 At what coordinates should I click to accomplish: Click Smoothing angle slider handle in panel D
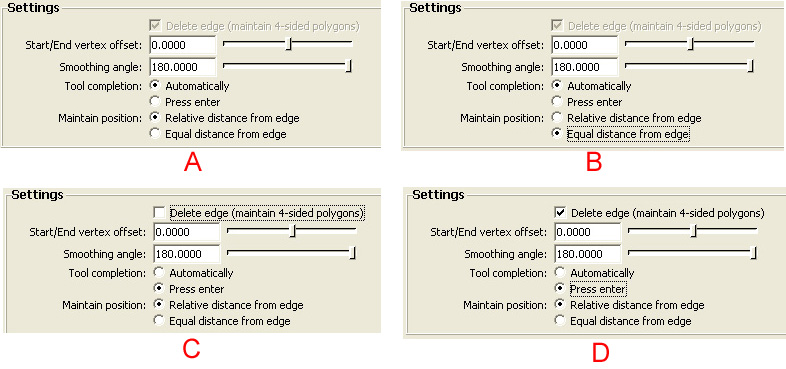tap(754, 254)
